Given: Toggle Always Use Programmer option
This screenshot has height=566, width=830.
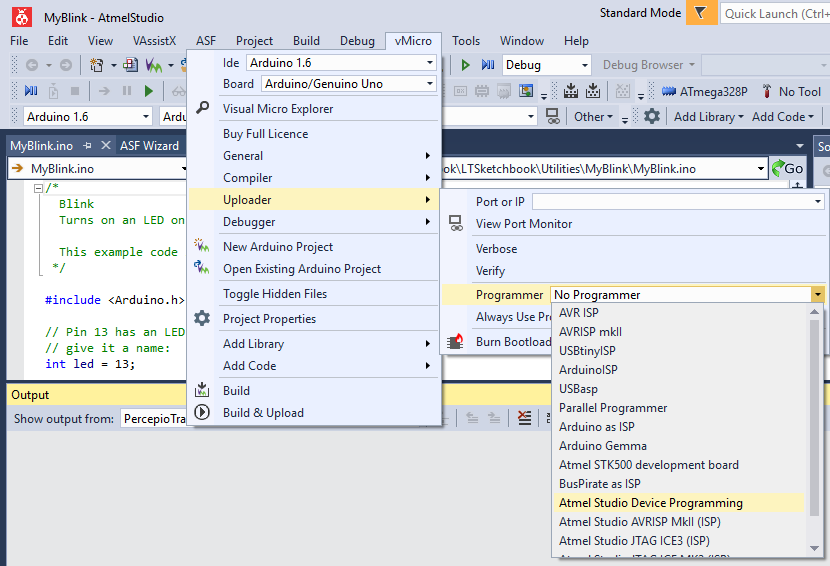Looking at the screenshot, I should coord(513,317).
